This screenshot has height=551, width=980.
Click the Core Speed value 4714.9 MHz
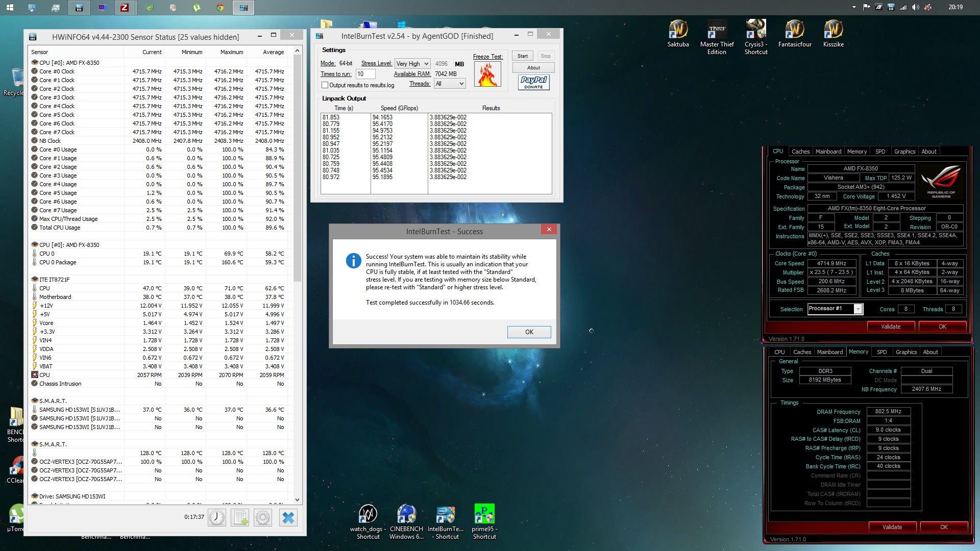[831, 264]
